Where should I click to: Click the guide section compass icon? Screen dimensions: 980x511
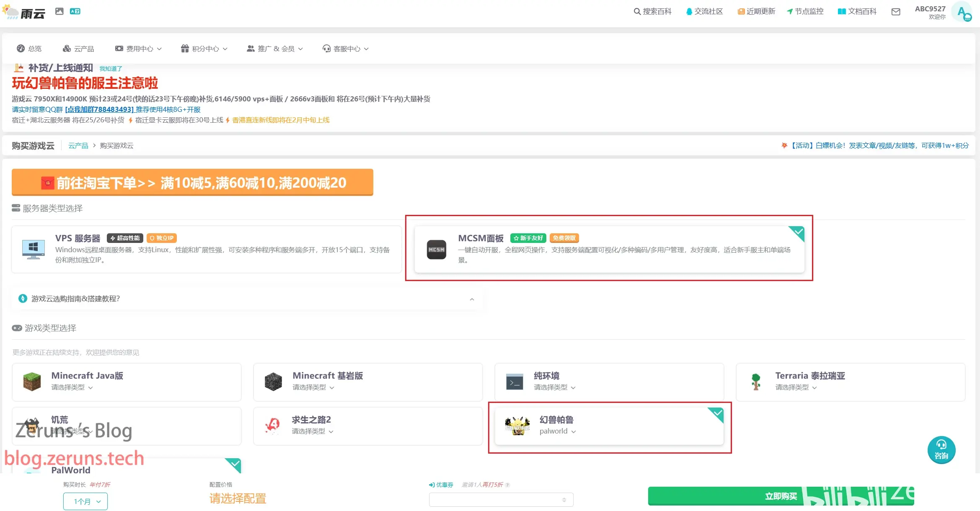pos(23,299)
